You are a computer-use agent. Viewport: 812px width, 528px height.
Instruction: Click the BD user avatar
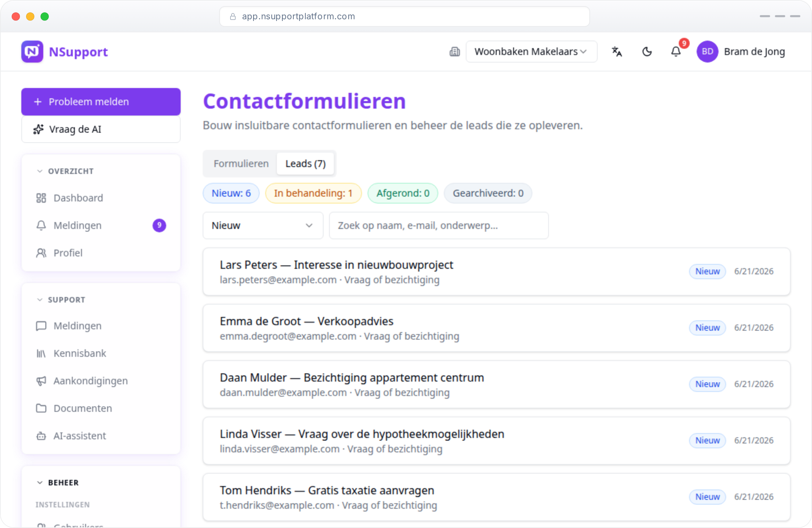(707, 52)
